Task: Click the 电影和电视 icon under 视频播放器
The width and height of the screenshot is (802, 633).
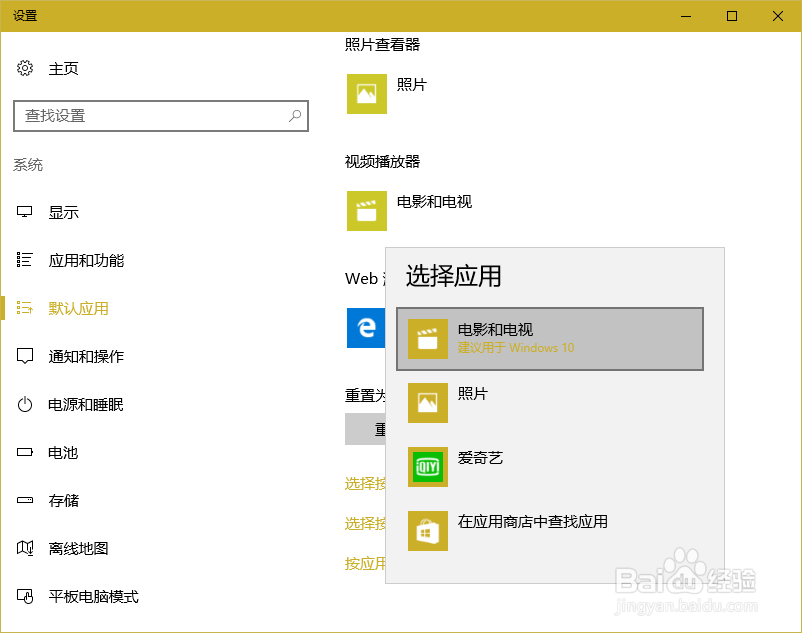Action: [366, 211]
